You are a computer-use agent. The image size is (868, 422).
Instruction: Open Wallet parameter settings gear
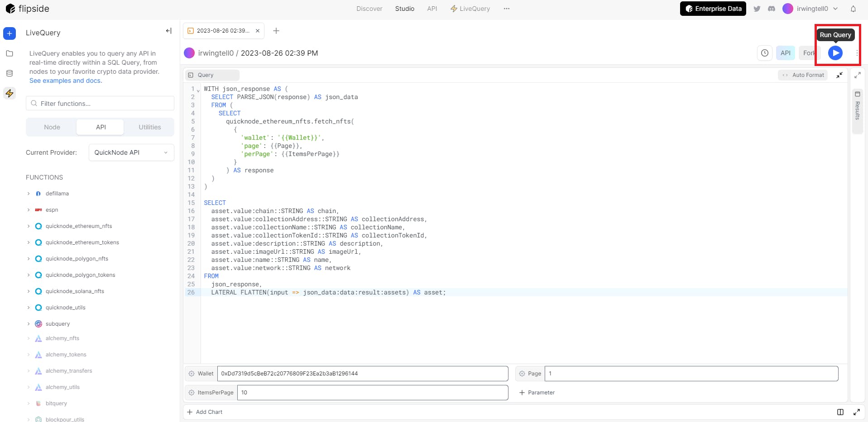[192, 374]
